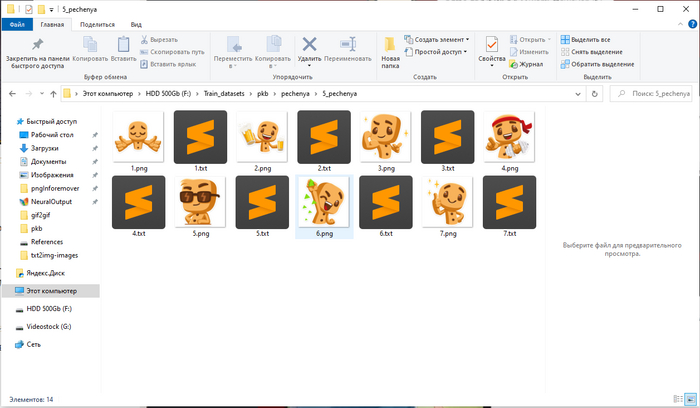Go up one folder with the up arrow
Screen dimensions: 700x408
(52, 93)
